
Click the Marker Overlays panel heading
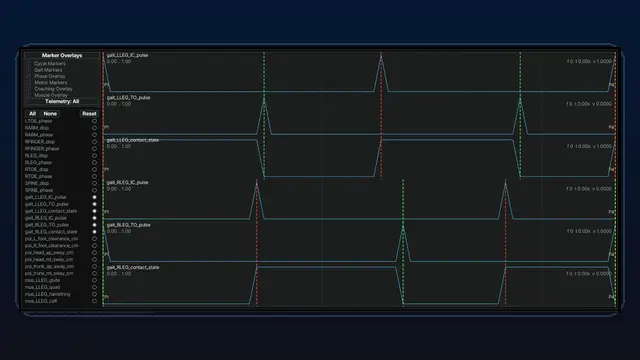coord(62,55)
